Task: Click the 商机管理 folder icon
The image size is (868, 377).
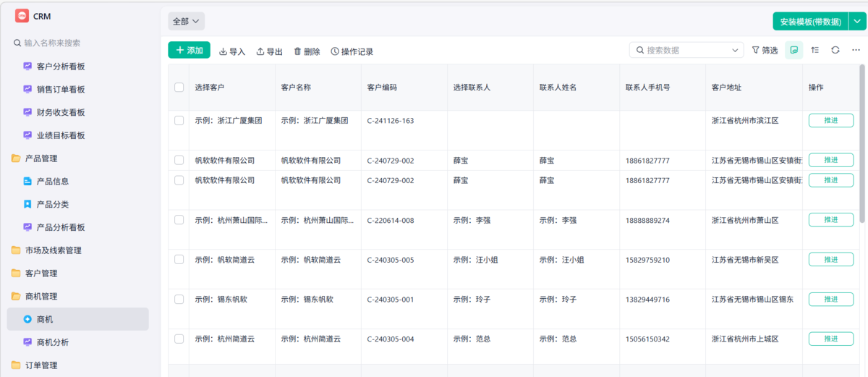Action: tap(16, 296)
